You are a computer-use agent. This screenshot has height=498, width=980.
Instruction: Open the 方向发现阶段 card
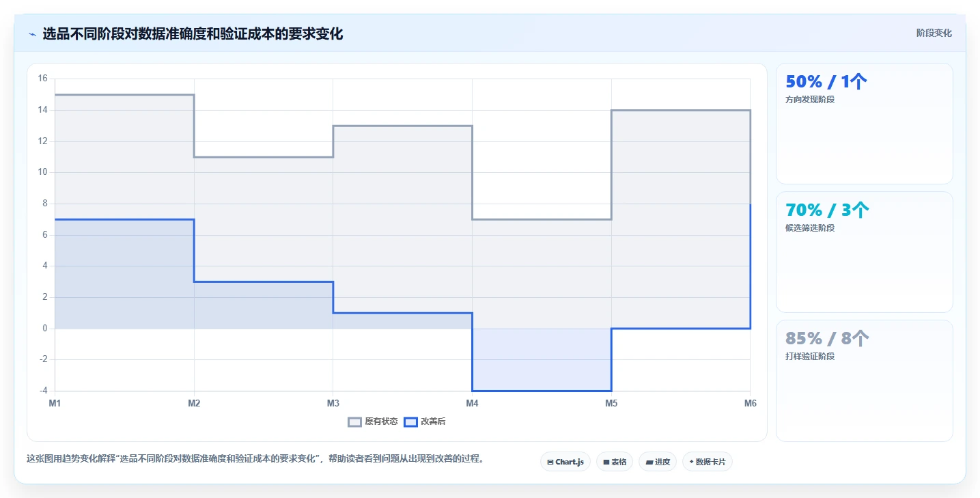[x=865, y=124]
